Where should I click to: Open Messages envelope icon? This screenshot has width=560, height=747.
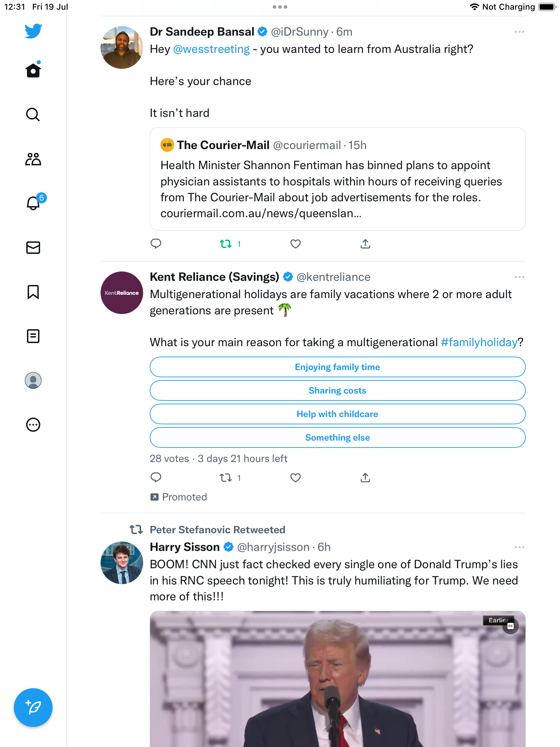click(x=33, y=248)
